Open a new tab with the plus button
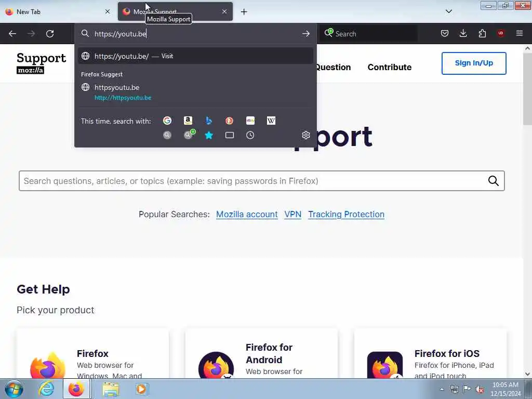The width and height of the screenshot is (532, 399). [x=244, y=12]
